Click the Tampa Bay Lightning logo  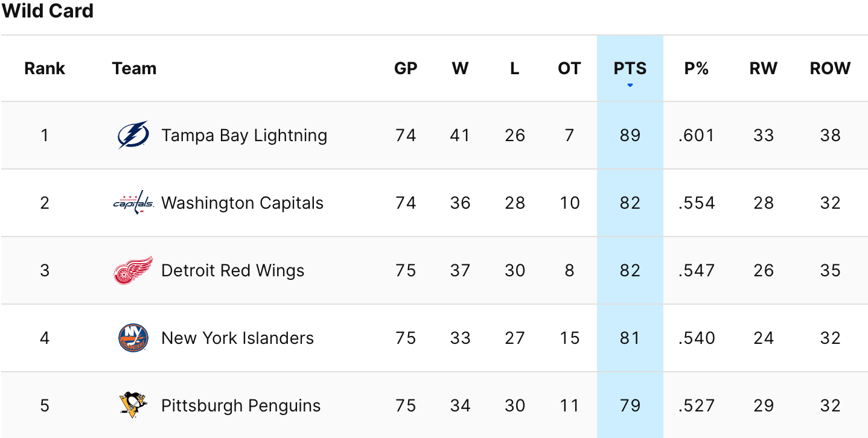click(x=133, y=135)
